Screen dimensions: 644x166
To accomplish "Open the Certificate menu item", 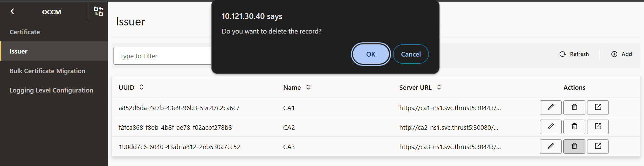I will (25, 32).
